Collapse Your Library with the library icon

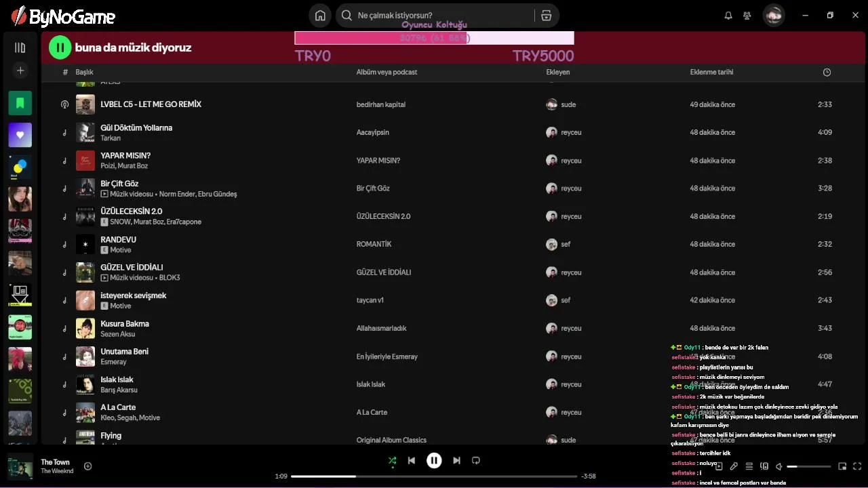tap(20, 48)
